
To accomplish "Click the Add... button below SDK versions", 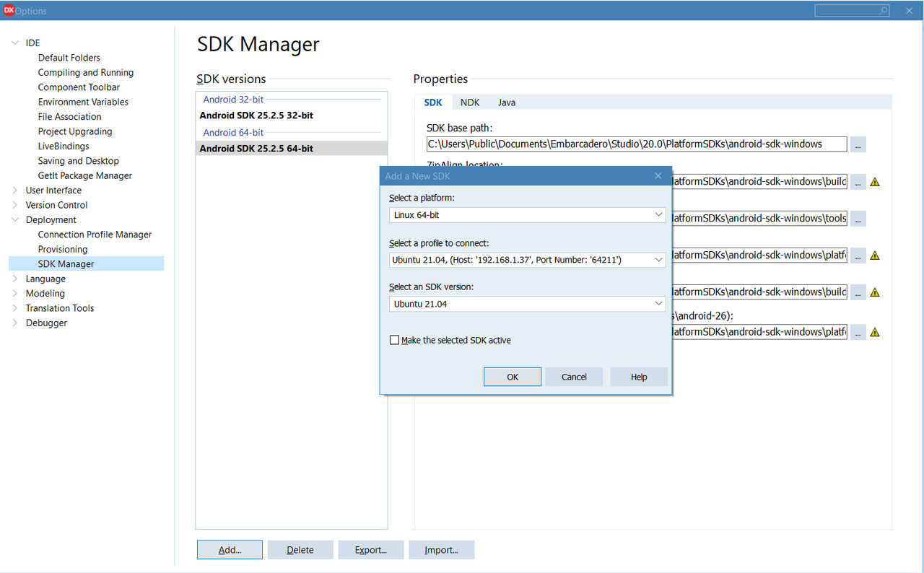I will click(230, 550).
